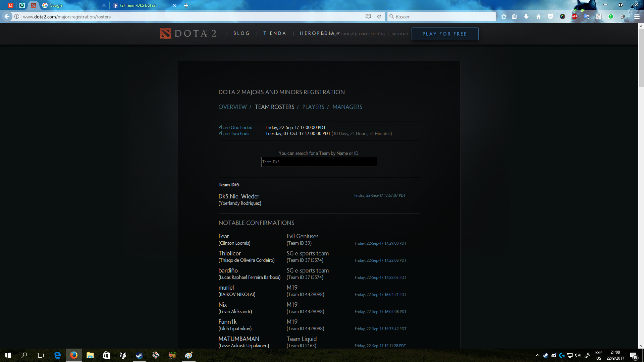This screenshot has width=644, height=362.
Task: Open the Firefox hamburger menu
Action: pyautogui.click(x=637, y=16)
